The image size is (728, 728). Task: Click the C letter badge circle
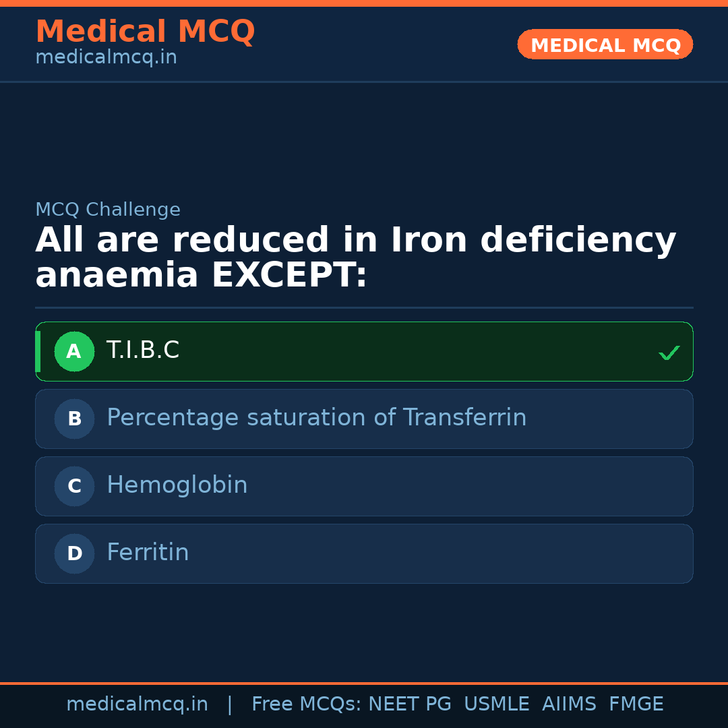click(x=74, y=486)
